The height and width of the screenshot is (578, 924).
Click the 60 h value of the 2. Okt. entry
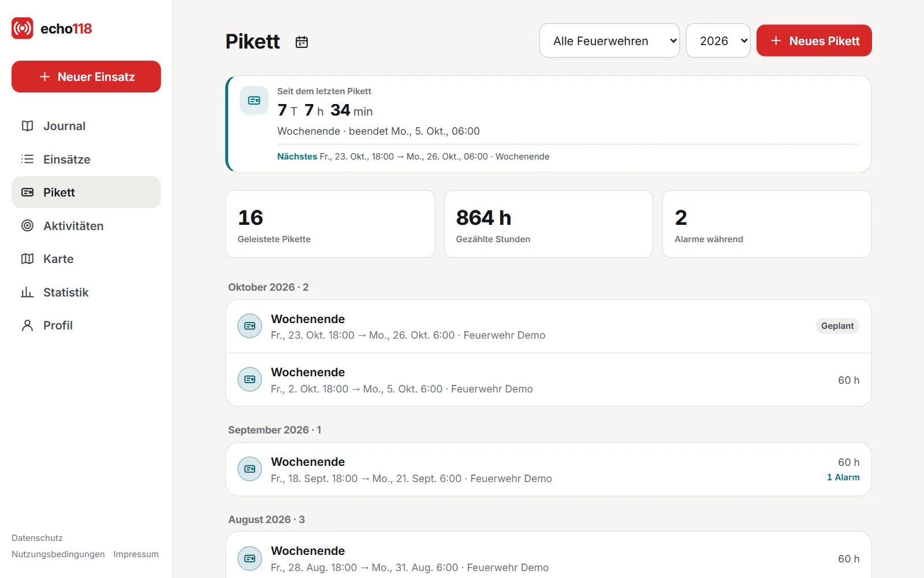pyautogui.click(x=848, y=380)
